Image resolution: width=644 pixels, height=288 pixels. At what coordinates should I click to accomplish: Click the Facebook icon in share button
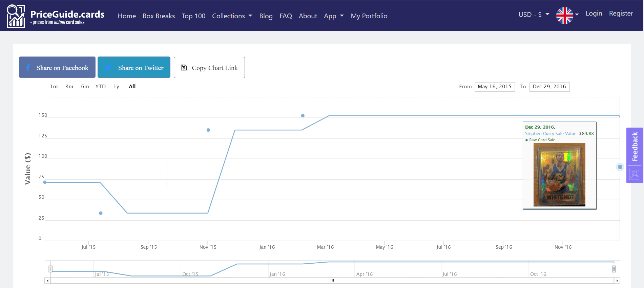[x=28, y=68]
